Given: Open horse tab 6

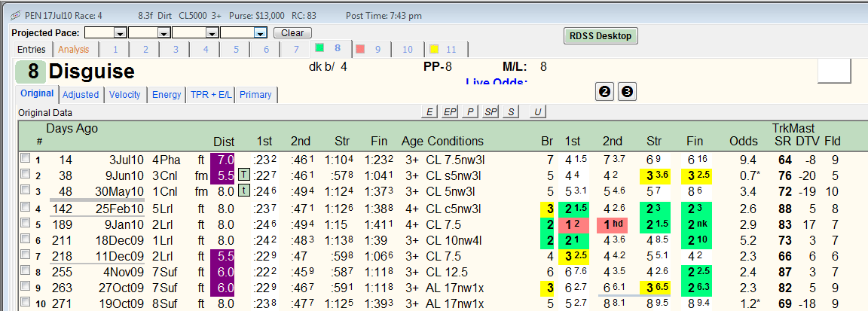Looking at the screenshot, I should click(x=266, y=49).
